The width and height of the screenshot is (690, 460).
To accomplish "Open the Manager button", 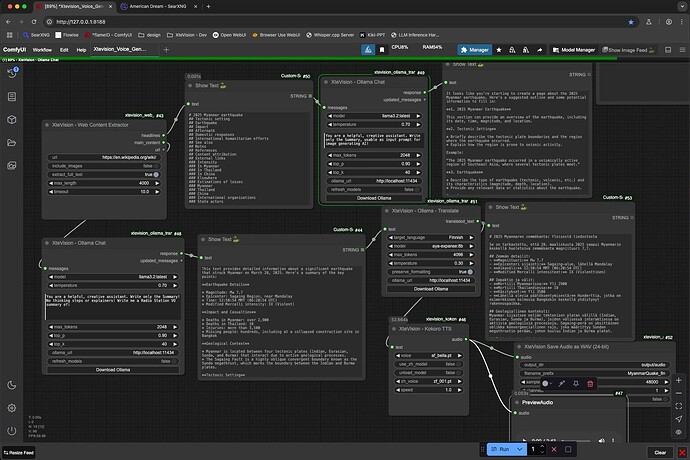I will [x=474, y=50].
